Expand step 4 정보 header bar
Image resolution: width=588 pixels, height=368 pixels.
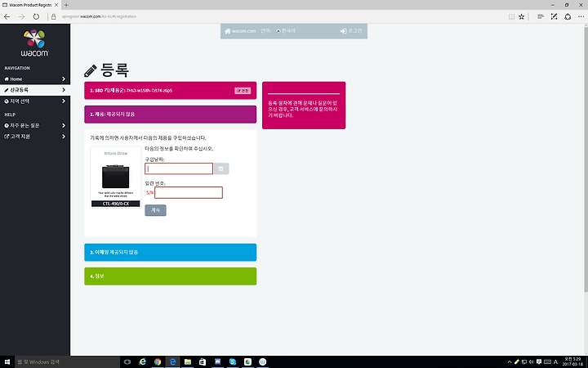coord(170,276)
